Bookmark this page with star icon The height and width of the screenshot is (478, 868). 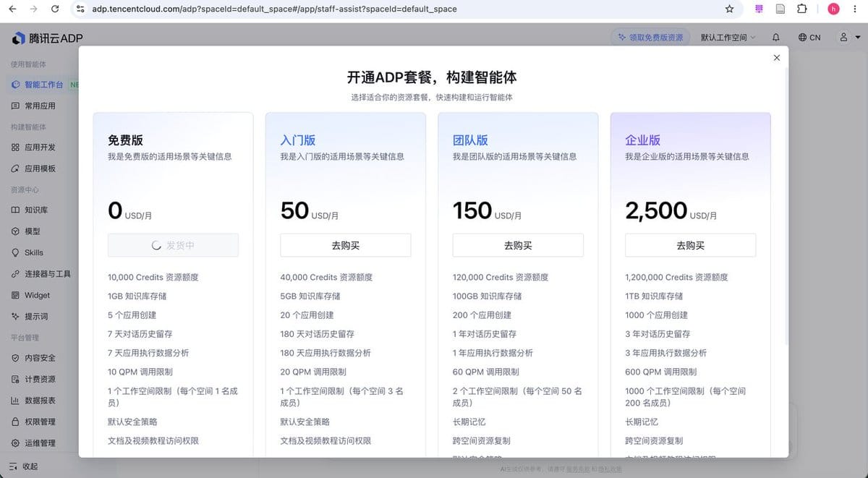click(x=729, y=9)
